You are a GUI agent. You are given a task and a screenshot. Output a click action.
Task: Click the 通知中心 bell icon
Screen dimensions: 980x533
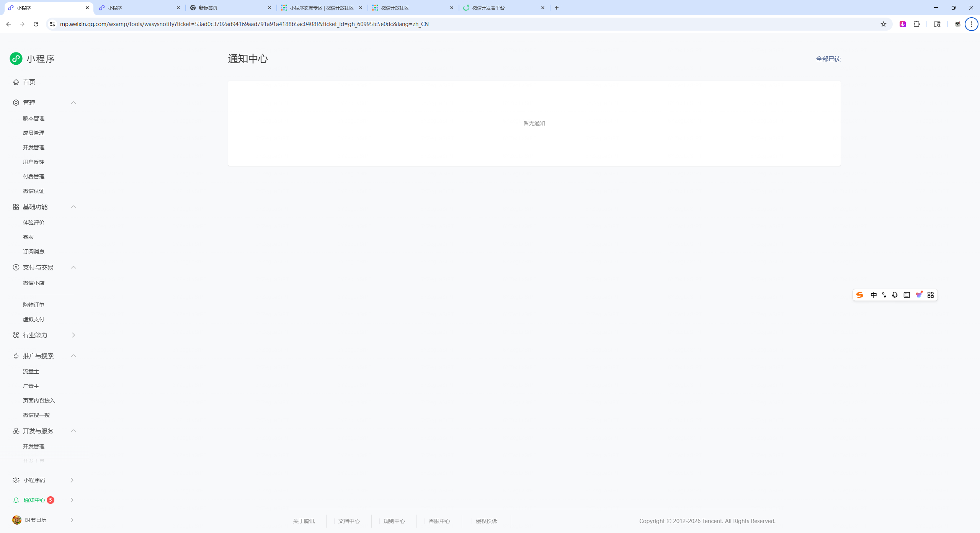pyautogui.click(x=16, y=500)
